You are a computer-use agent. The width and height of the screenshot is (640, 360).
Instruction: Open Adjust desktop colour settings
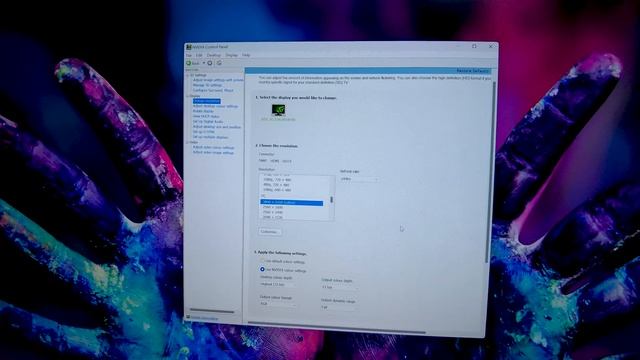[215, 106]
